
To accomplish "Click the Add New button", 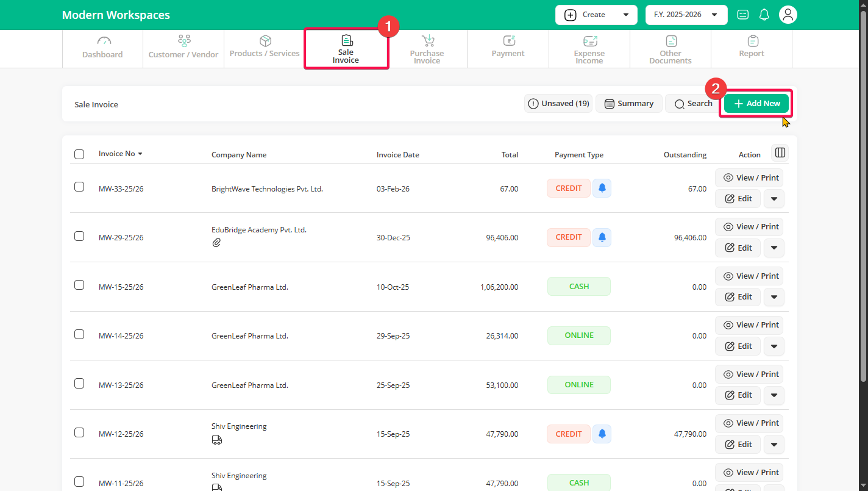I will 756,104.
